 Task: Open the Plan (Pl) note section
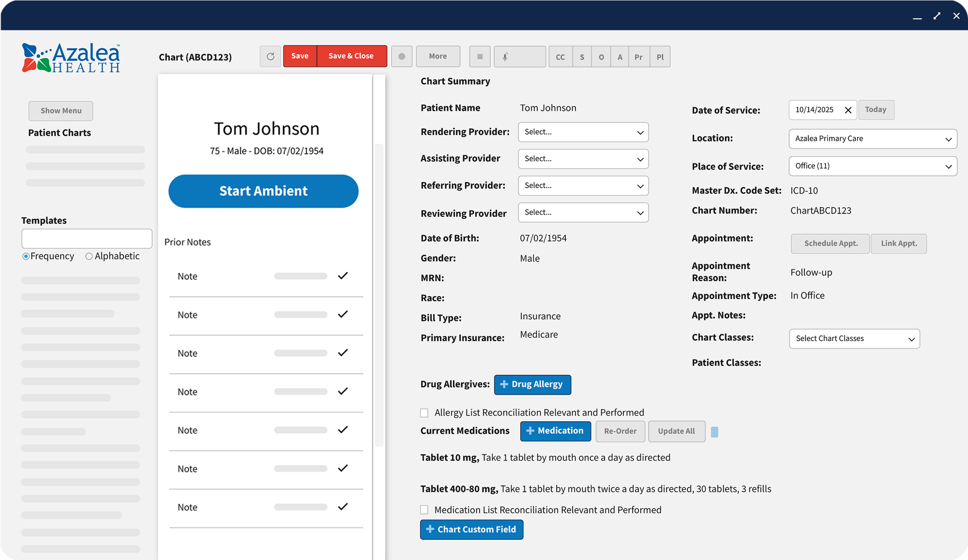(660, 57)
